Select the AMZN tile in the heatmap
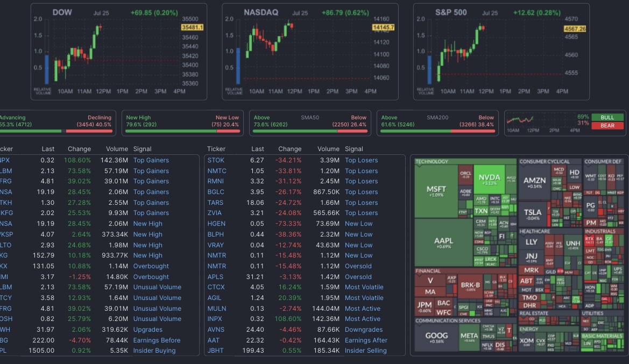Viewport: 629px width, 364px height. point(534,182)
